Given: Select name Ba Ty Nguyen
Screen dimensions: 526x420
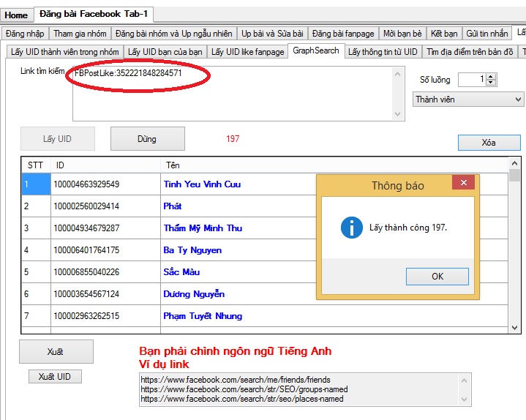Looking at the screenshot, I should pyautogui.click(x=192, y=250).
